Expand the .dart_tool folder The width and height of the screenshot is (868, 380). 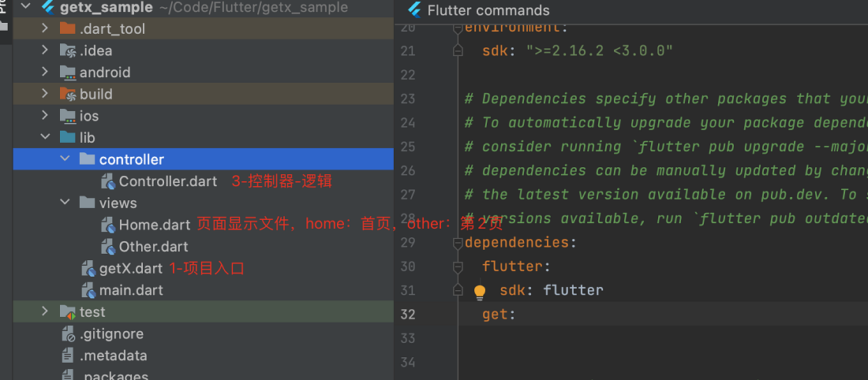[46, 29]
